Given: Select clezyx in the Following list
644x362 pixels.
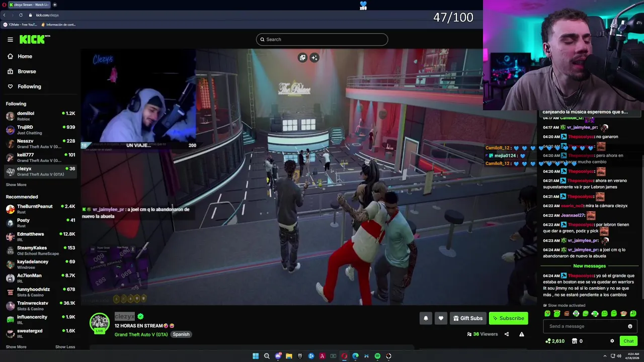Looking at the screenshot, I should coord(40,171).
